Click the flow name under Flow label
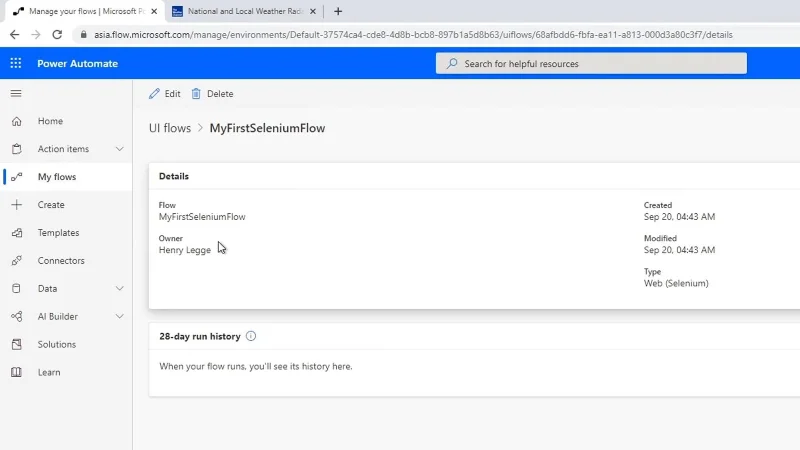Screen dimensions: 800x450 [x=202, y=217]
